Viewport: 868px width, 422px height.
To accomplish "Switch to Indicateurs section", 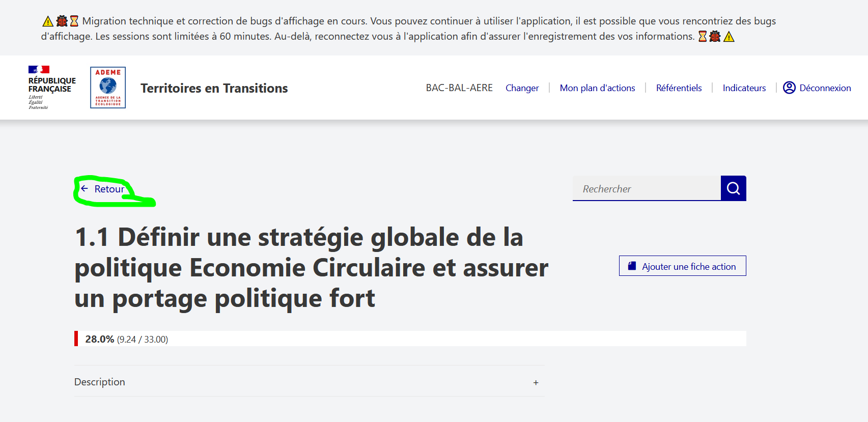I will pyautogui.click(x=744, y=88).
